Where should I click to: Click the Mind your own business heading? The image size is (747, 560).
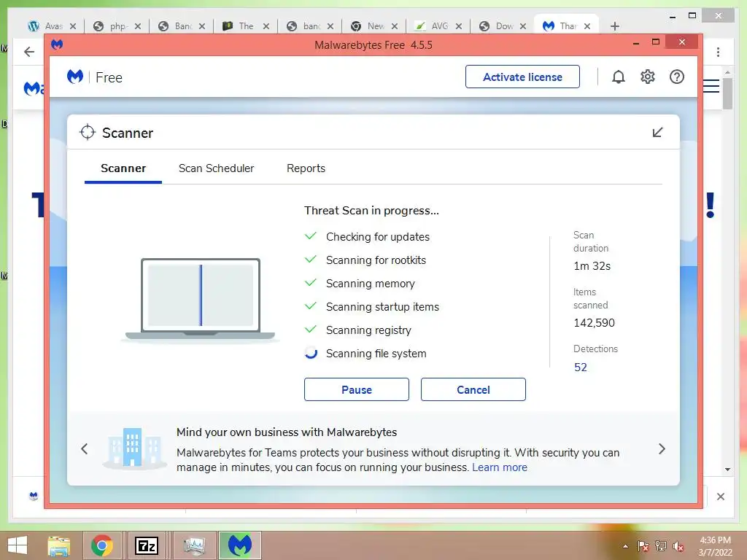coord(287,432)
